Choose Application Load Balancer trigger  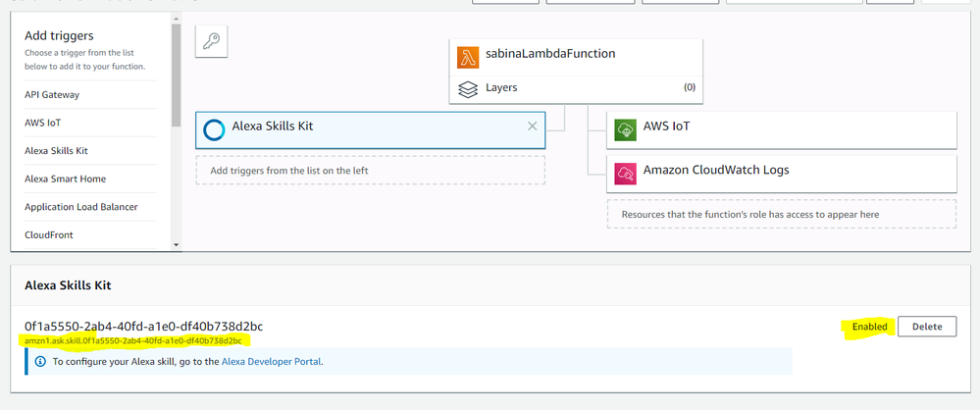click(x=80, y=207)
